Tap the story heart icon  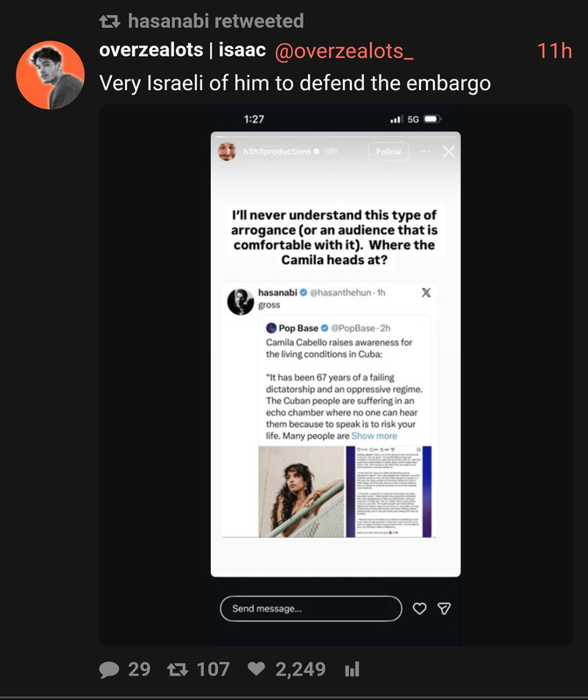pyautogui.click(x=419, y=608)
